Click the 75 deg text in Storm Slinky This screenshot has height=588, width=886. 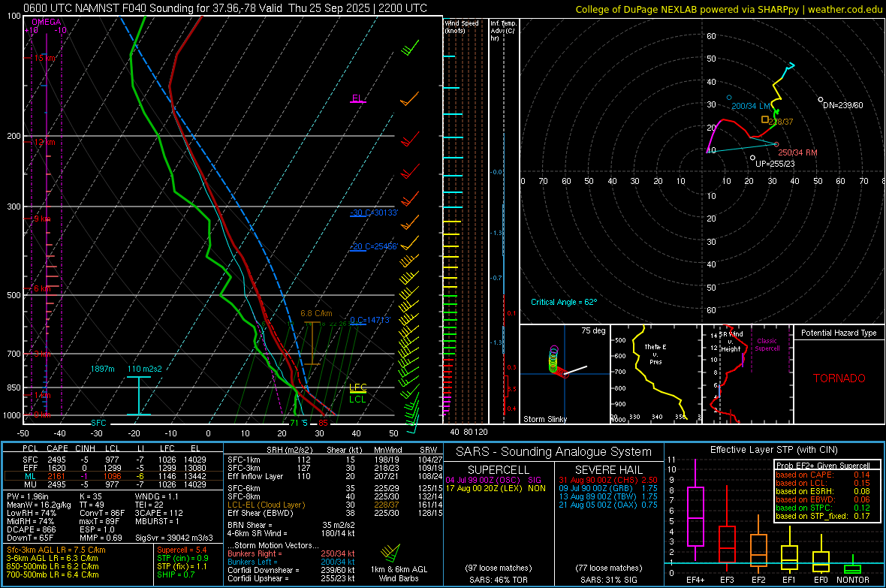(x=593, y=330)
